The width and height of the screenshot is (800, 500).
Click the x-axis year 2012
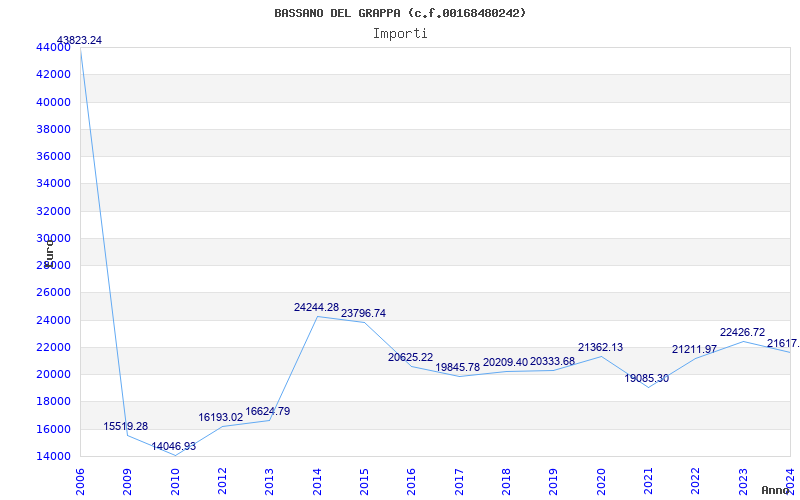point(222,482)
